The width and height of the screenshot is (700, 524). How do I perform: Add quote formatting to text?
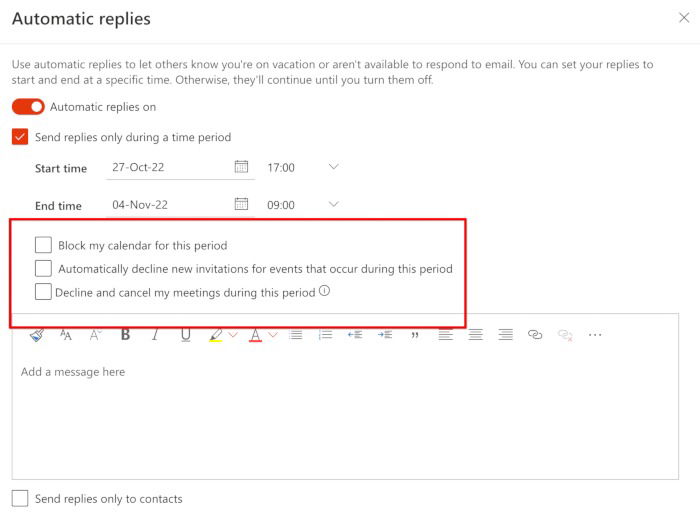coord(415,335)
